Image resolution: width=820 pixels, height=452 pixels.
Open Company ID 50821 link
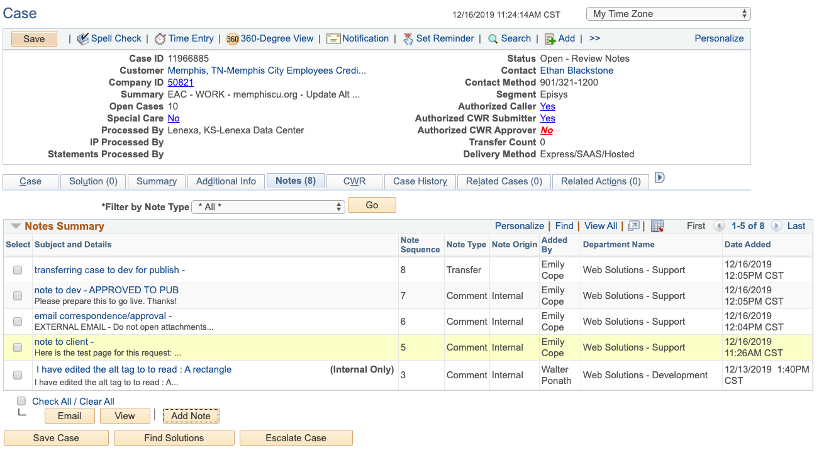[x=180, y=83]
